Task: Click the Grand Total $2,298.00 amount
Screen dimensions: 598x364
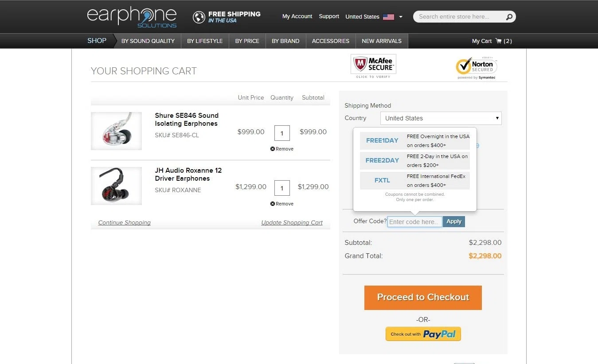Action: [485, 256]
